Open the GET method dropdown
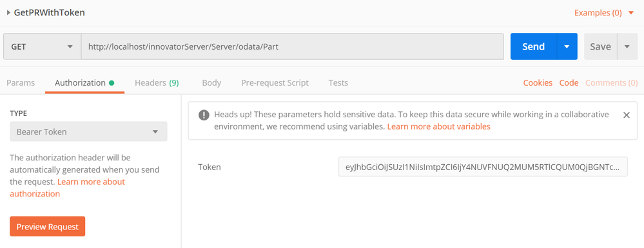This screenshot has width=644, height=248. [42, 46]
